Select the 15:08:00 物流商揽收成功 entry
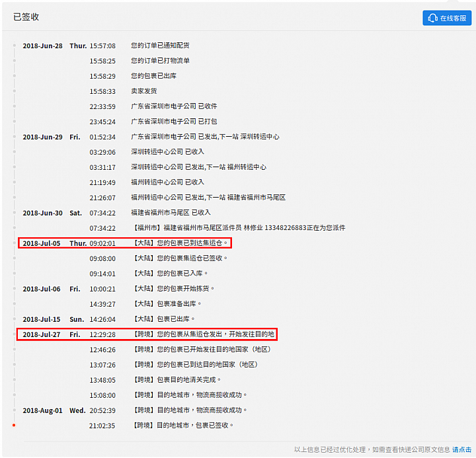 190,395
